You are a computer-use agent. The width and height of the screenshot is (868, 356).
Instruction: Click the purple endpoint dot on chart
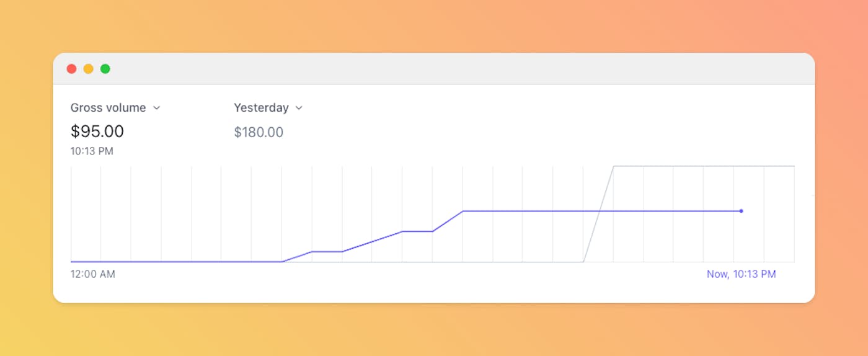[741, 211]
